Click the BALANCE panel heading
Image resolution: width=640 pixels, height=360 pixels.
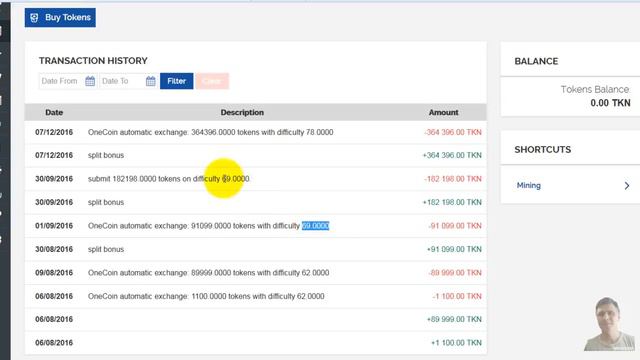(x=536, y=61)
